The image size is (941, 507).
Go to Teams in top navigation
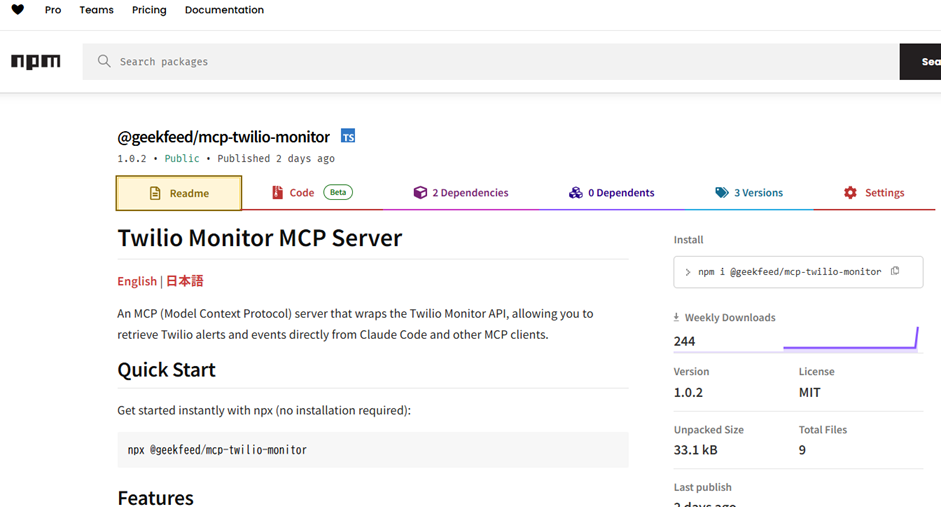[96, 10]
